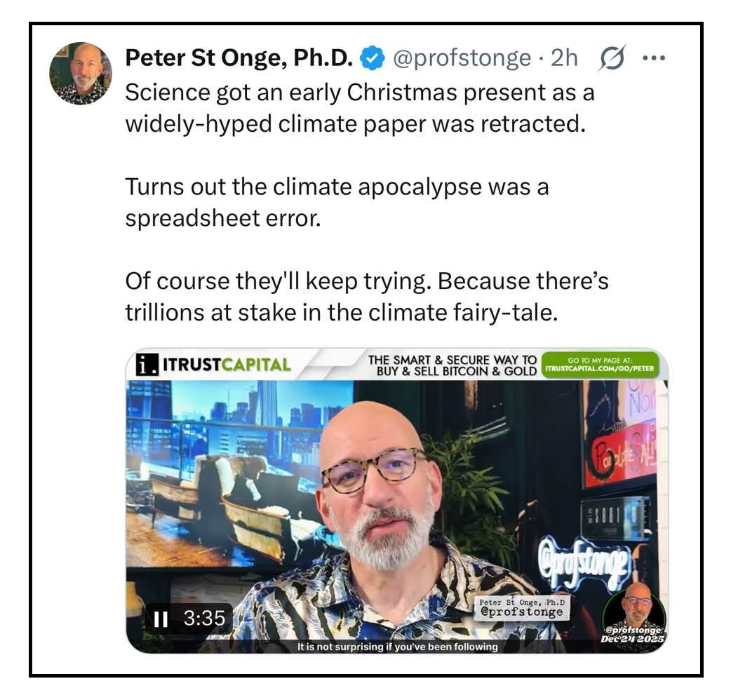This screenshot has height=700, width=731.
Task: Click Peter St Onge's profile avatar photo
Action: (x=81, y=73)
